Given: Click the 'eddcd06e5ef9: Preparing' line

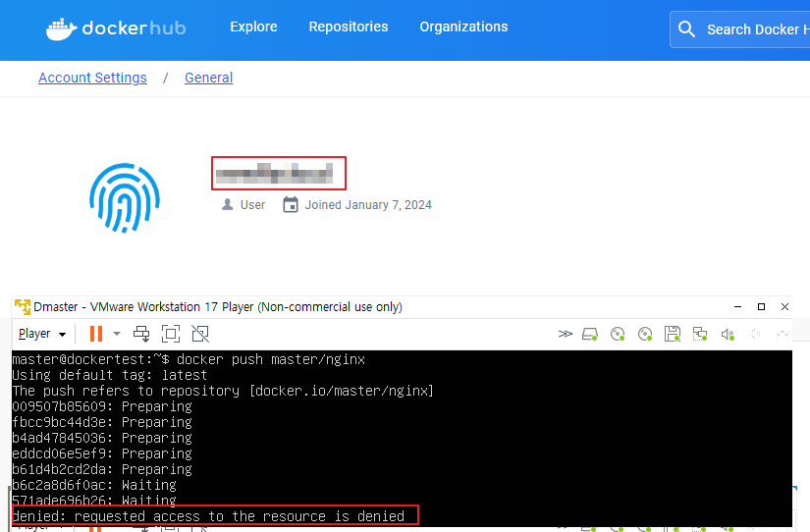Looking at the screenshot, I should 102,453.
